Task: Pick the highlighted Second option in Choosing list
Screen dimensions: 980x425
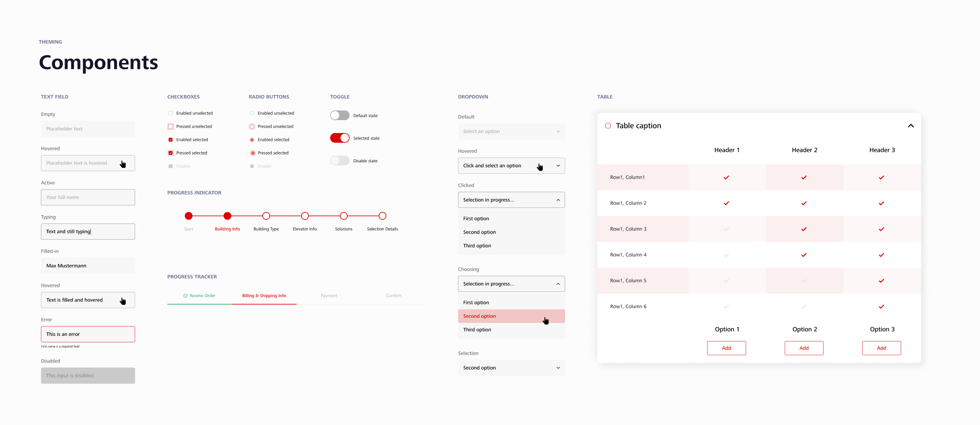Action: tap(511, 316)
